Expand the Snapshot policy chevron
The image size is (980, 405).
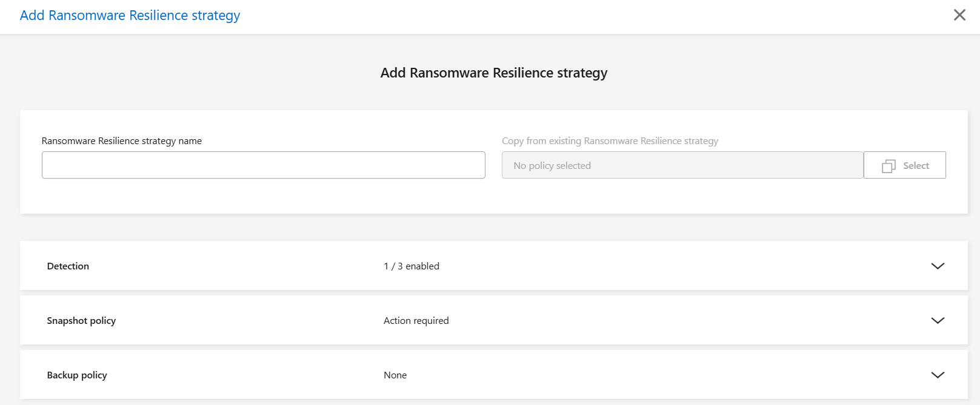click(x=938, y=320)
